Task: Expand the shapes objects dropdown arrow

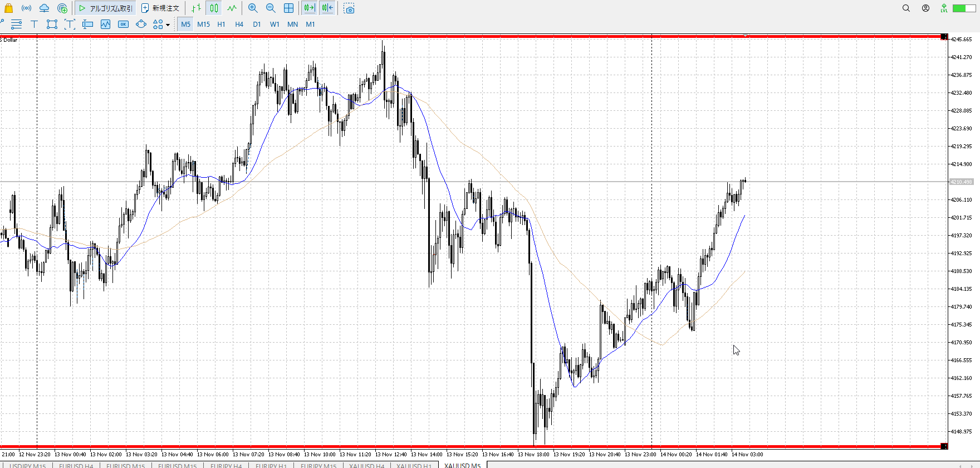Action: point(168,25)
